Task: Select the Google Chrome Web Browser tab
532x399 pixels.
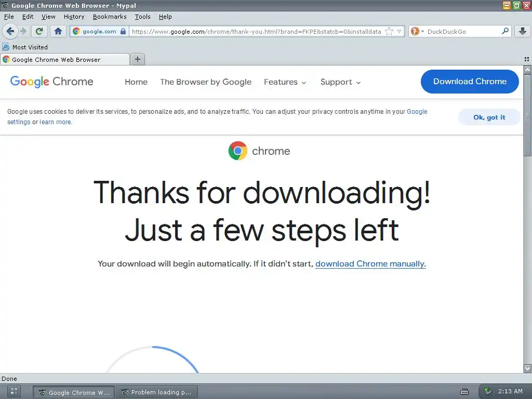Action: tap(65, 59)
